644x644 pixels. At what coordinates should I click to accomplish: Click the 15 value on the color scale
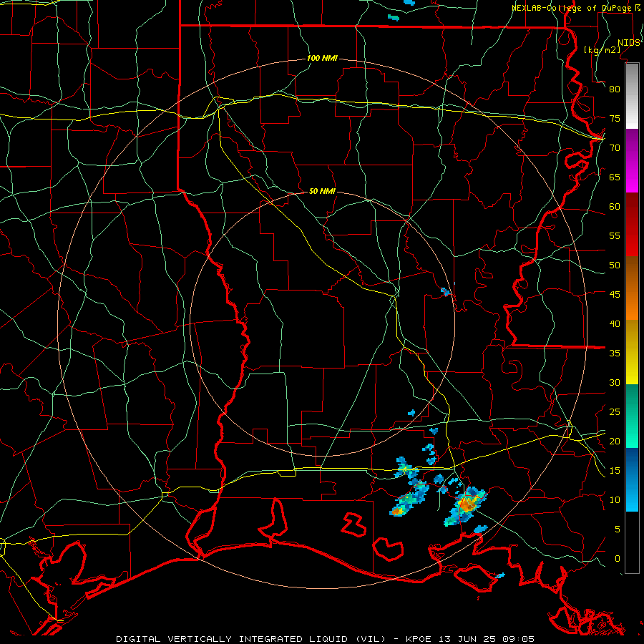[x=615, y=471]
